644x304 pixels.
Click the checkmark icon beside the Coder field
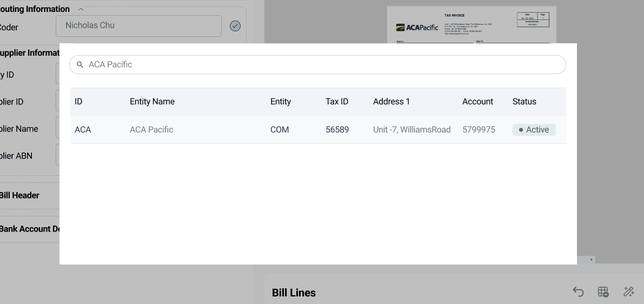click(x=235, y=26)
